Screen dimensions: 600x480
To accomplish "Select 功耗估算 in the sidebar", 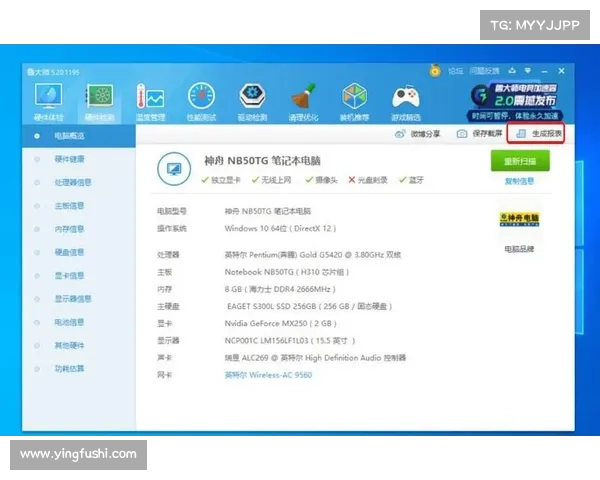I will [x=69, y=369].
